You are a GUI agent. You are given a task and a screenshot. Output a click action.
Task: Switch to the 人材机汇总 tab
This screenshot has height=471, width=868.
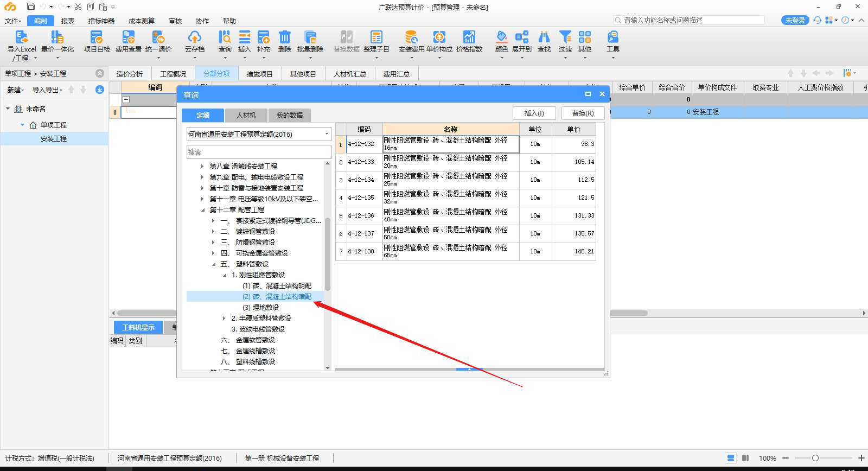[x=350, y=74]
